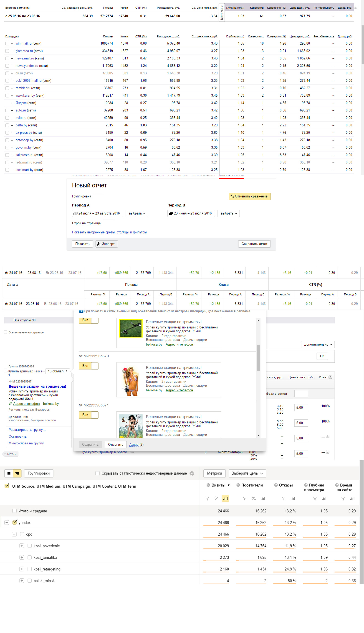
Task: Click calendar icon in Период А field
Action: pyautogui.click(x=75, y=213)
